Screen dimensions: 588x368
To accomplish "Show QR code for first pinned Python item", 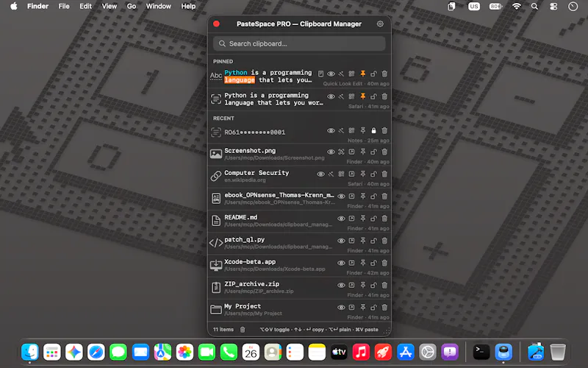I will point(351,74).
